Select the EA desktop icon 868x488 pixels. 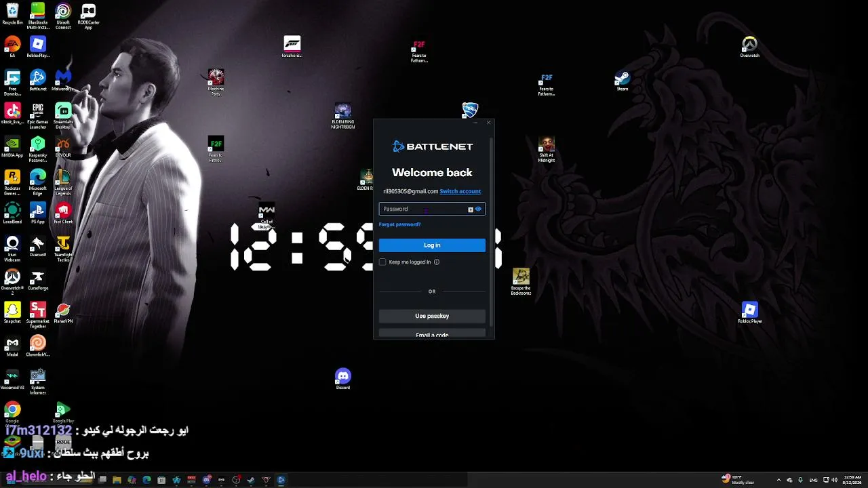pos(12,47)
